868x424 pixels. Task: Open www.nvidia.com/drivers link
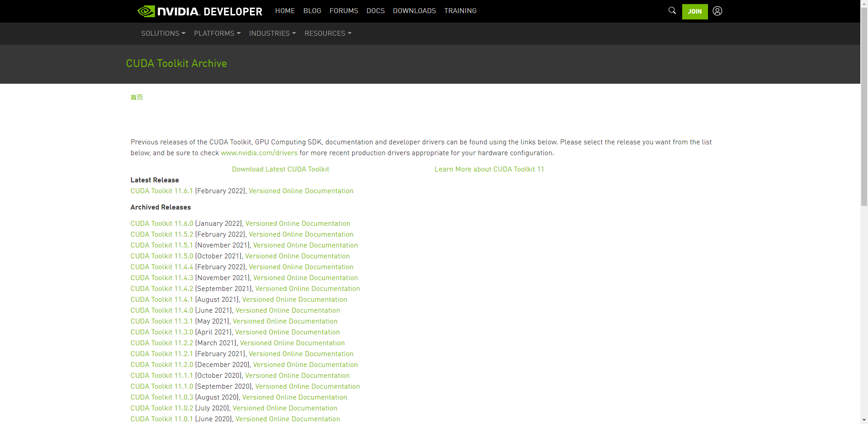pos(259,152)
